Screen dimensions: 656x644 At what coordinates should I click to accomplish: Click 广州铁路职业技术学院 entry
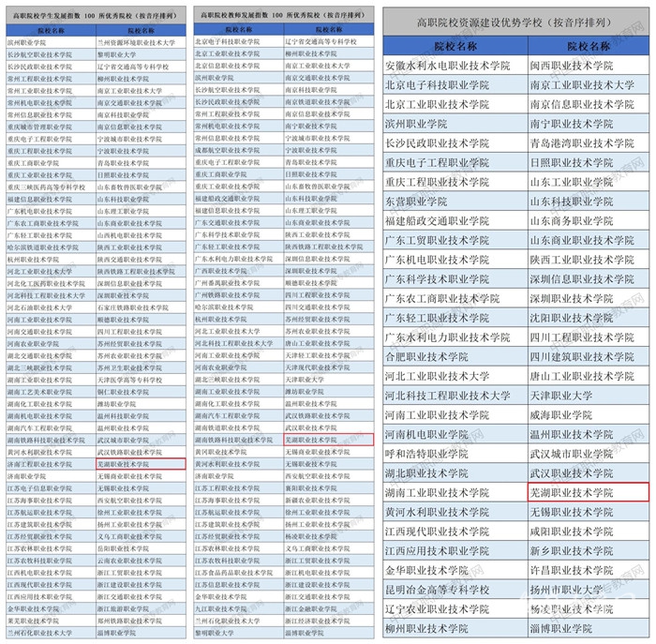tap(239, 295)
